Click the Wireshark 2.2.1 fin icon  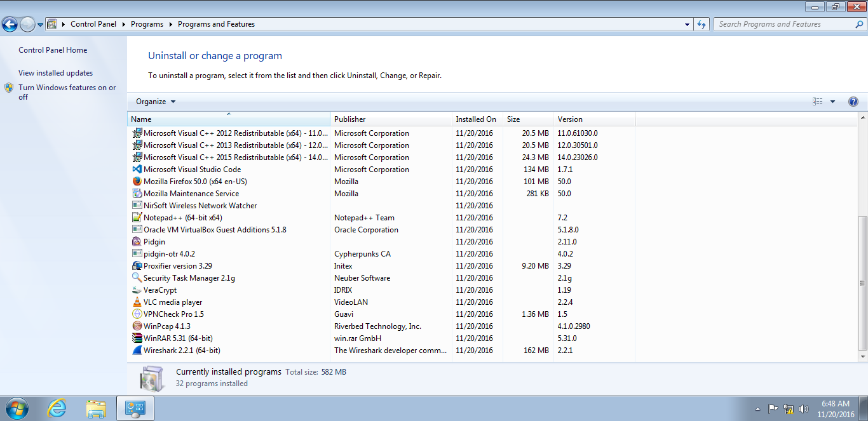click(137, 351)
